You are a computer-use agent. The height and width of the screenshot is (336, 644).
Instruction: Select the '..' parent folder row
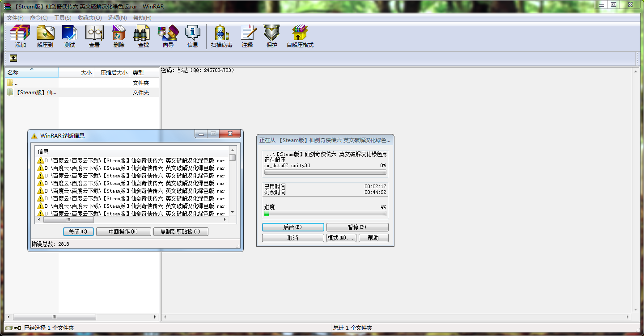(x=82, y=83)
